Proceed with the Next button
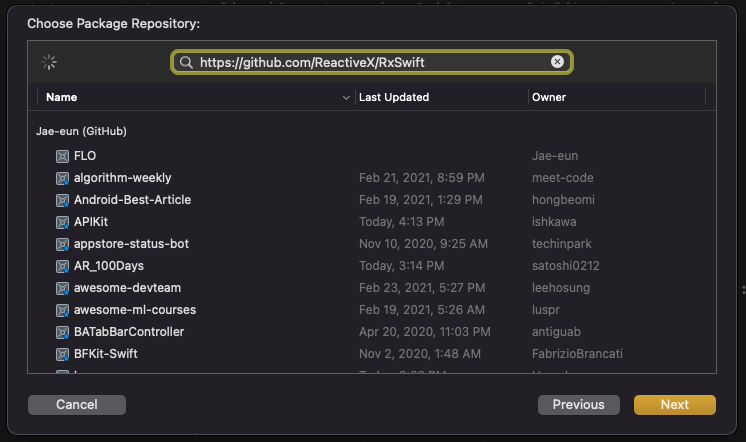Image resolution: width=746 pixels, height=442 pixels. tap(675, 405)
